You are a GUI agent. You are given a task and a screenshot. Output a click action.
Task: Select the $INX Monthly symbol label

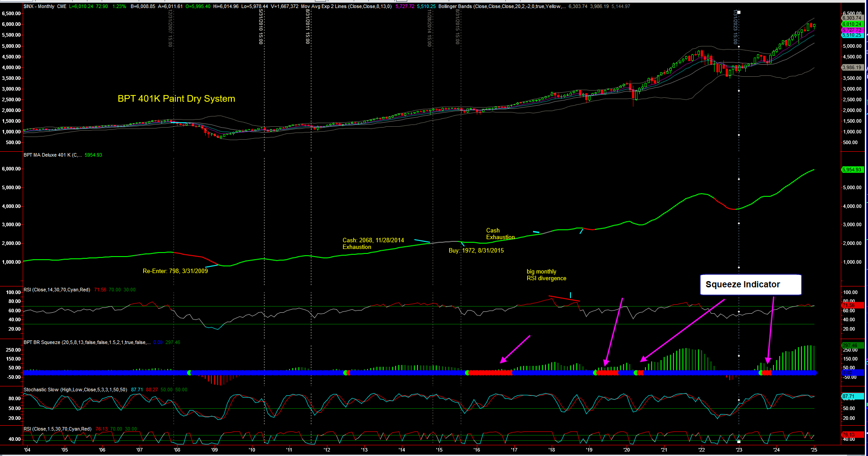coord(39,6)
